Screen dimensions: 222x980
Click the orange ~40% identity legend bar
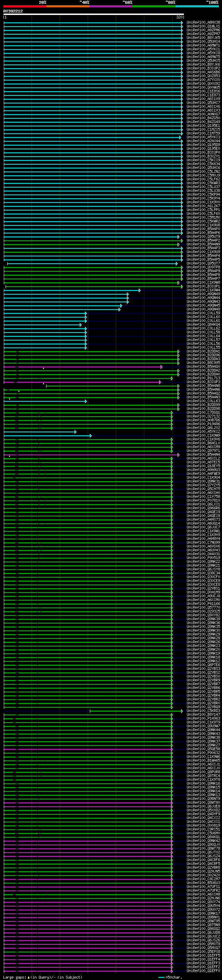pos(68,6)
